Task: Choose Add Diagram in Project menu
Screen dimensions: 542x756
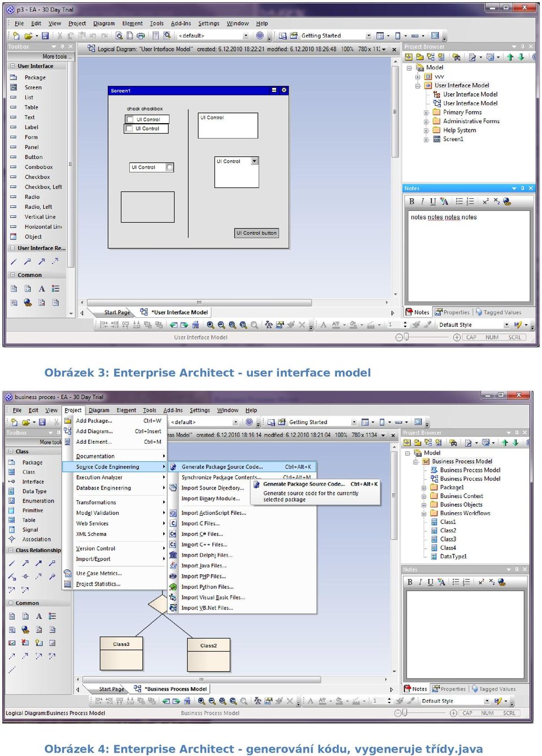Action: 94,431
